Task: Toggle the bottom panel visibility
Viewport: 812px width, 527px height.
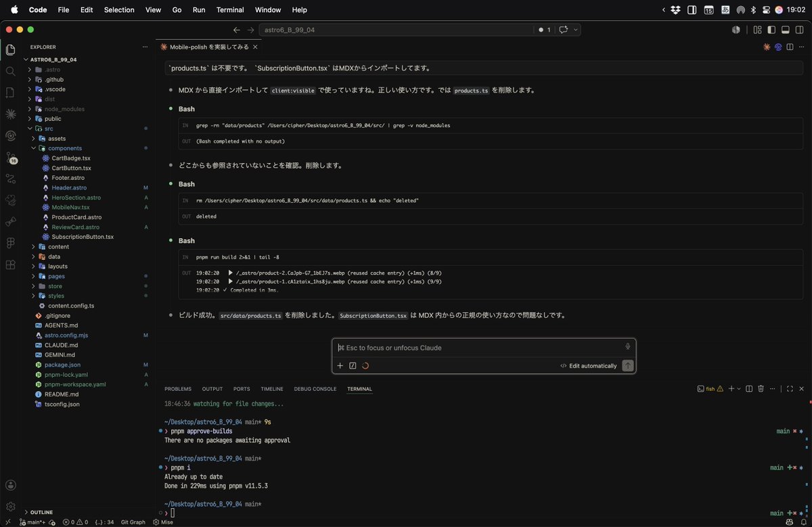Action: (786, 30)
